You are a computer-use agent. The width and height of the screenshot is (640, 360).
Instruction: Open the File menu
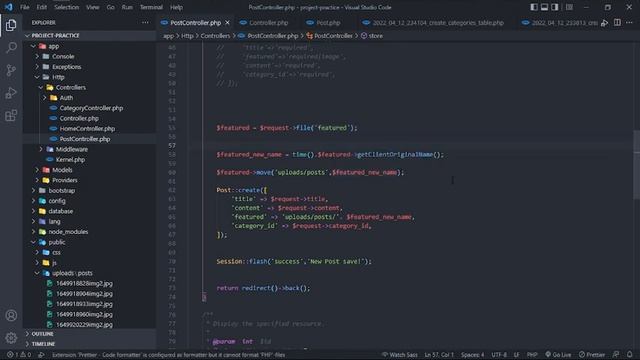[x=25, y=7]
